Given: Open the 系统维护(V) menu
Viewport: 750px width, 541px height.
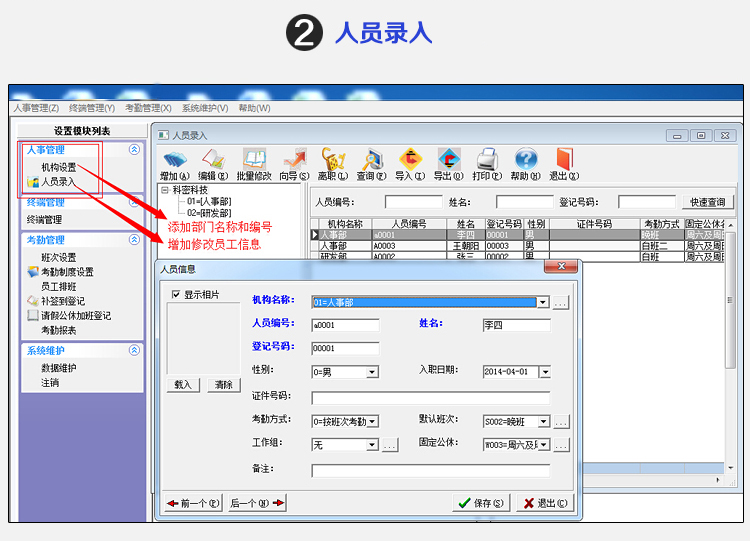Looking at the screenshot, I should pos(205,108).
